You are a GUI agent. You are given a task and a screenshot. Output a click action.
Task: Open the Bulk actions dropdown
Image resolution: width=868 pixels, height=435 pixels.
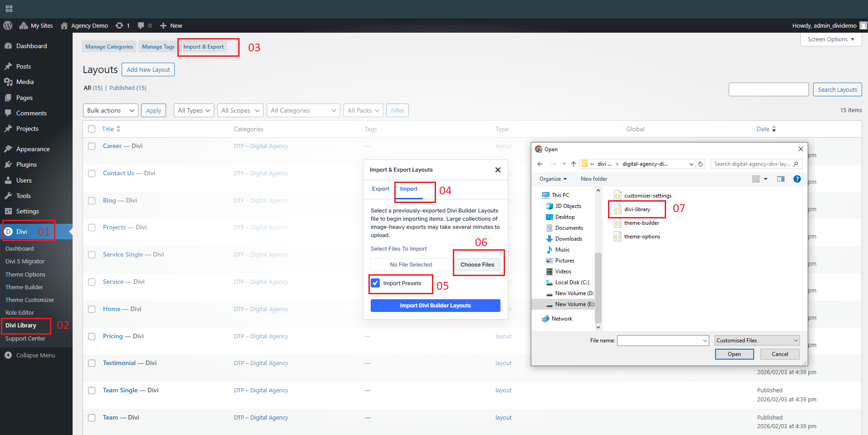[x=111, y=110]
